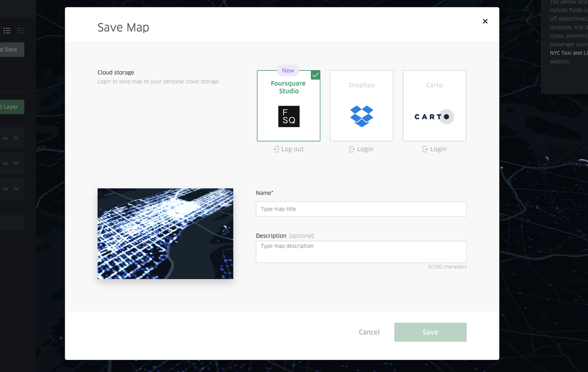Click the Dropbox title text
This screenshot has width=588, height=372.
[362, 85]
